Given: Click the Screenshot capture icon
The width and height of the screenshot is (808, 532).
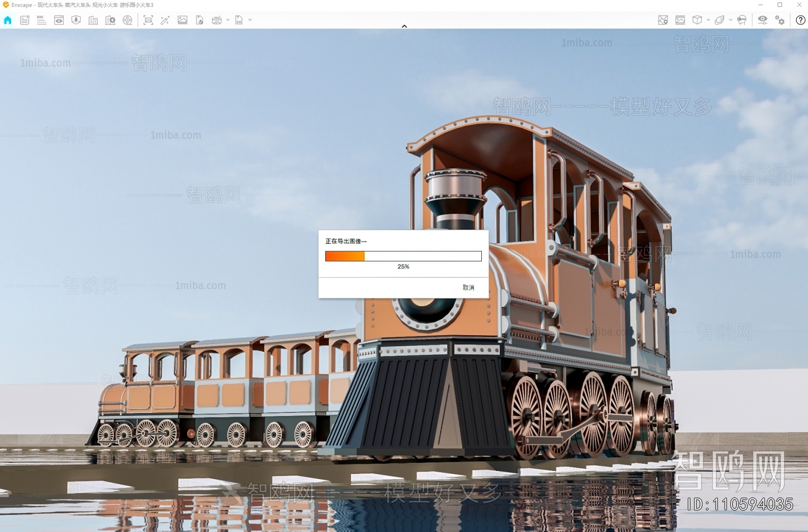Looking at the screenshot, I should 148,20.
